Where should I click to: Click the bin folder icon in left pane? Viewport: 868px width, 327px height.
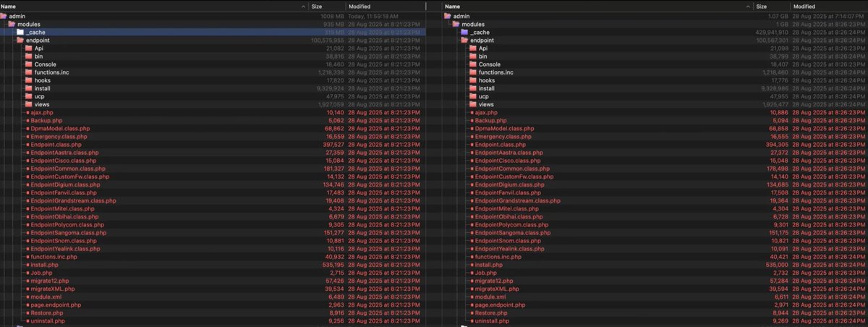29,56
